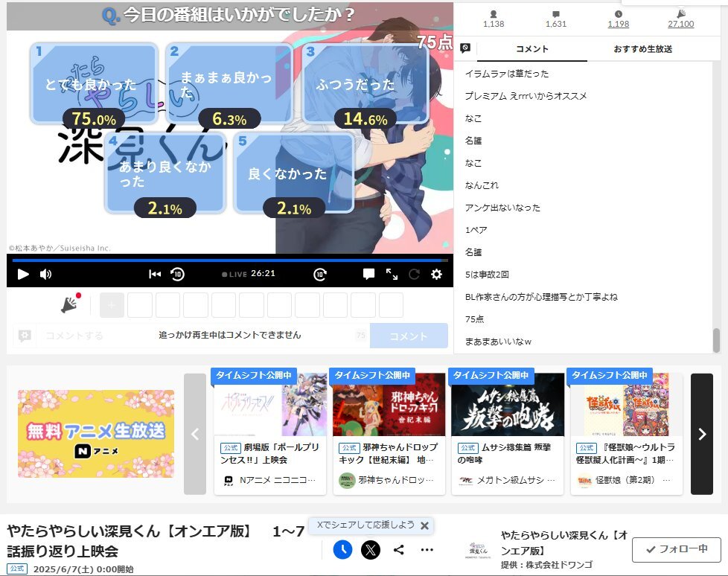Open player settings gear
The width and height of the screenshot is (728, 576).
click(x=436, y=275)
